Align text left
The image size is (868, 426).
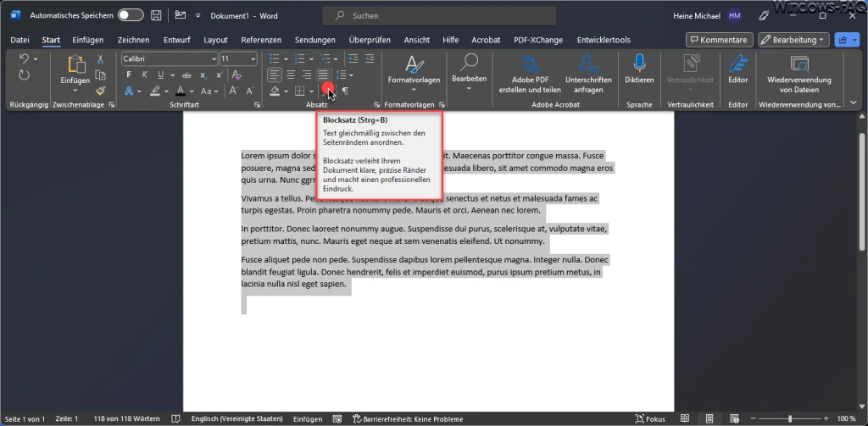(275, 75)
